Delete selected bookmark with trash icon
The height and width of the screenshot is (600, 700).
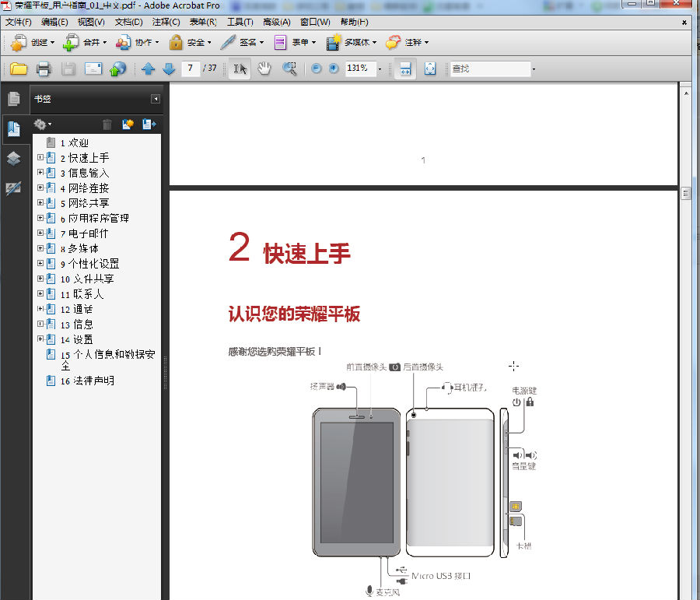pyautogui.click(x=107, y=124)
